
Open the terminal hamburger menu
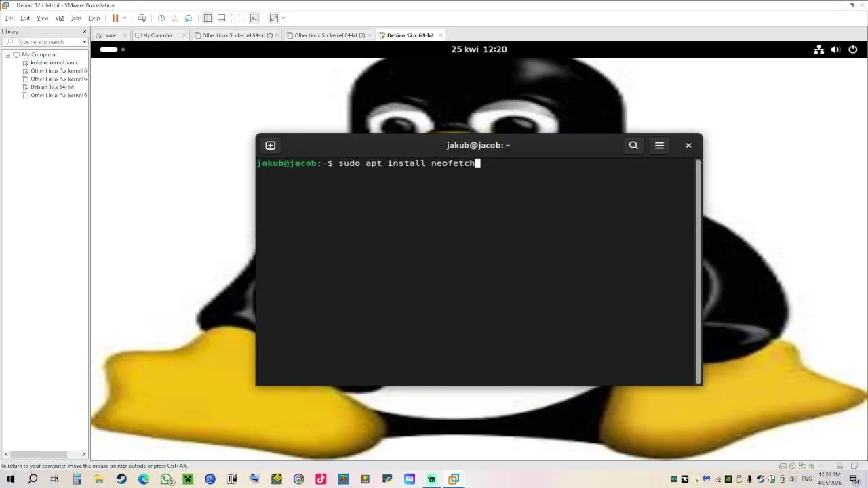tap(659, 145)
